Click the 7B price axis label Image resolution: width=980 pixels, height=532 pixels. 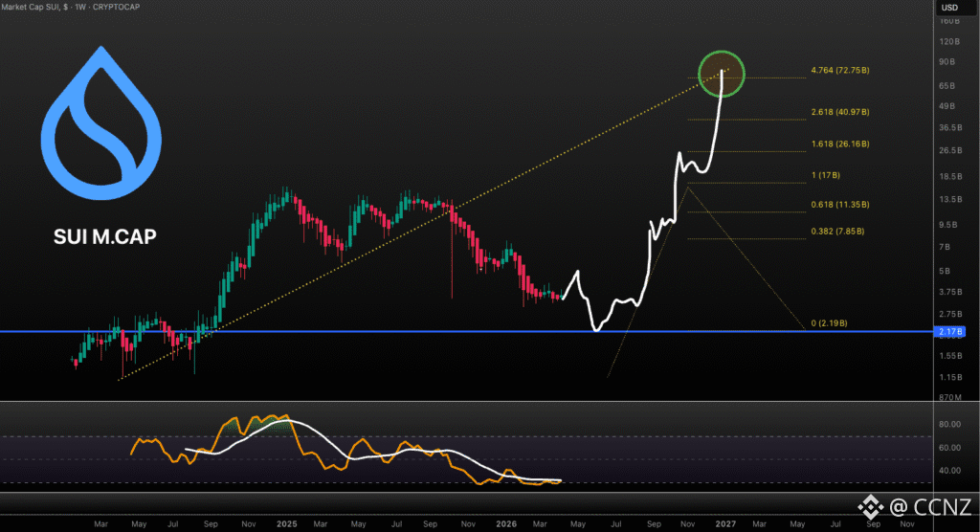(x=945, y=247)
